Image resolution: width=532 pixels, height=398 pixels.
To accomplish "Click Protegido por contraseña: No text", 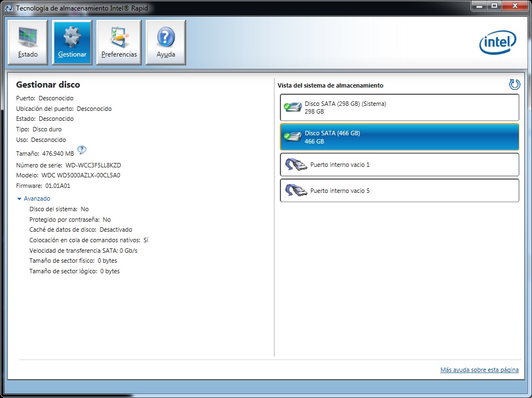I will pyautogui.click(x=70, y=220).
